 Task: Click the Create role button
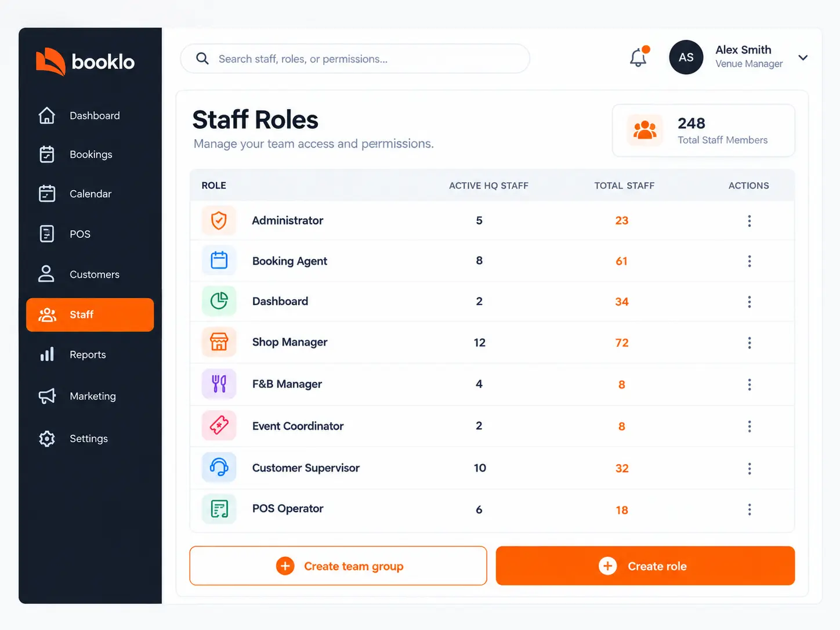(x=645, y=566)
